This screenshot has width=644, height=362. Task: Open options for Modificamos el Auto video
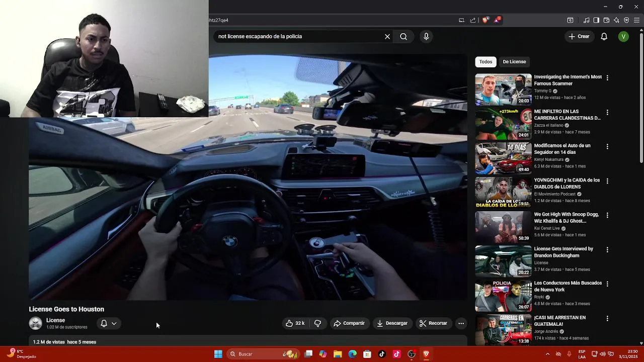607,147
